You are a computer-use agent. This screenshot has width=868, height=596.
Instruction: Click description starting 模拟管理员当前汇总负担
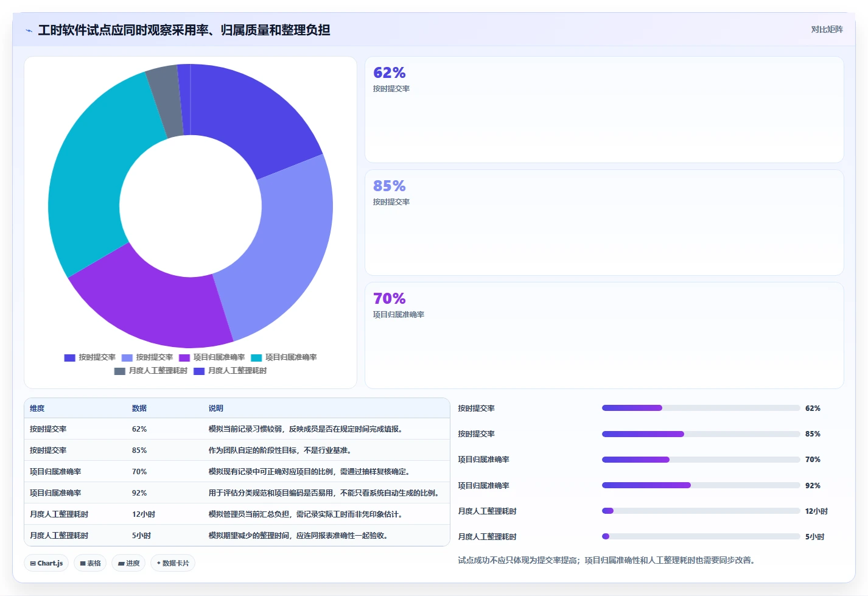[x=306, y=514]
